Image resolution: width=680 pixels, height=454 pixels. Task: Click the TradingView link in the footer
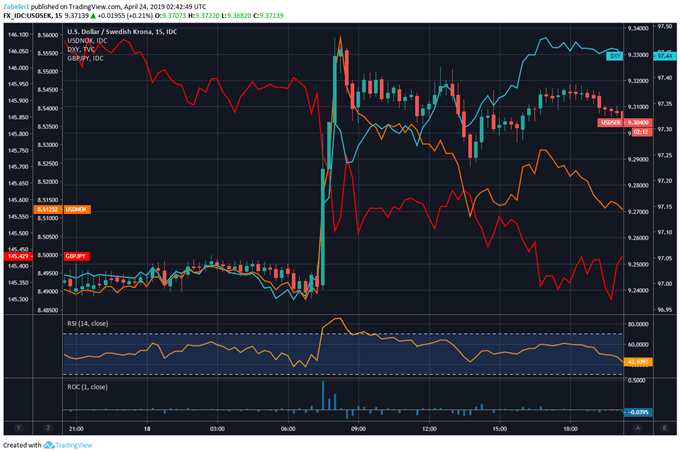point(74,445)
